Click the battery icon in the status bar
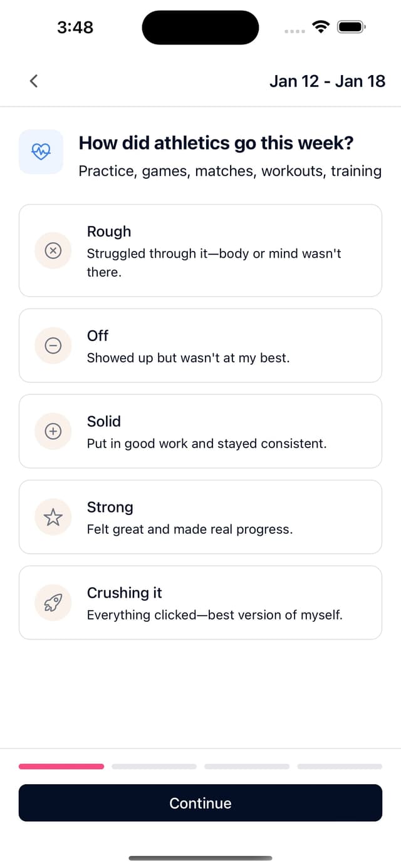 click(351, 27)
